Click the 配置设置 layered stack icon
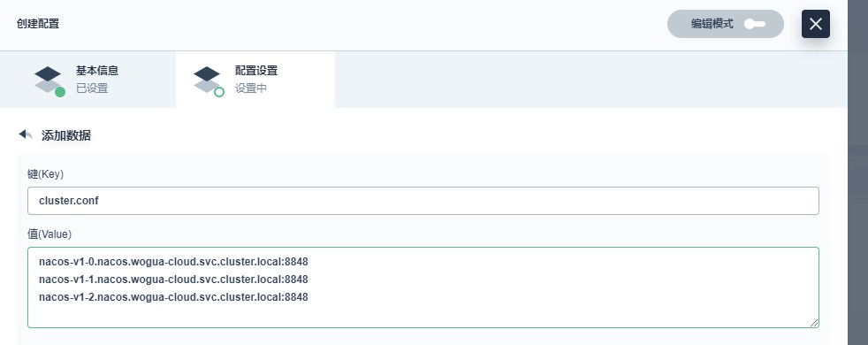868x345 pixels. point(207,80)
